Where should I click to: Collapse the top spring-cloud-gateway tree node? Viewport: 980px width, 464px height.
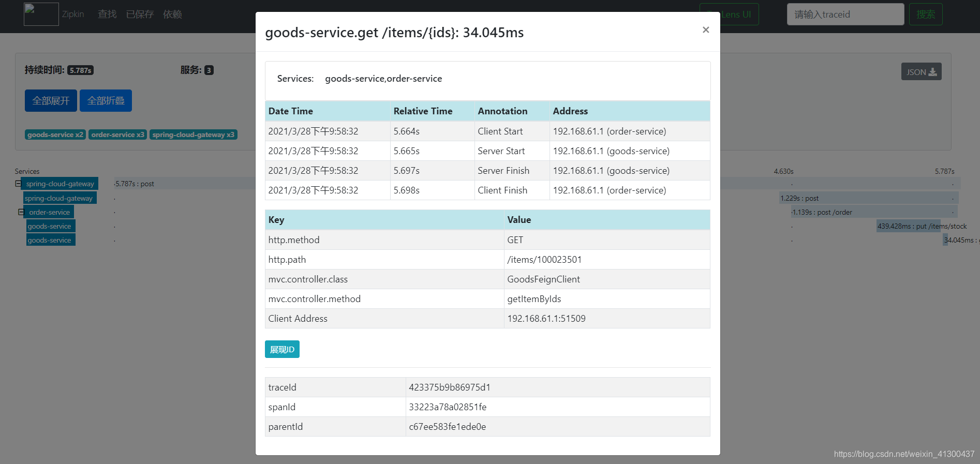pyautogui.click(x=18, y=184)
